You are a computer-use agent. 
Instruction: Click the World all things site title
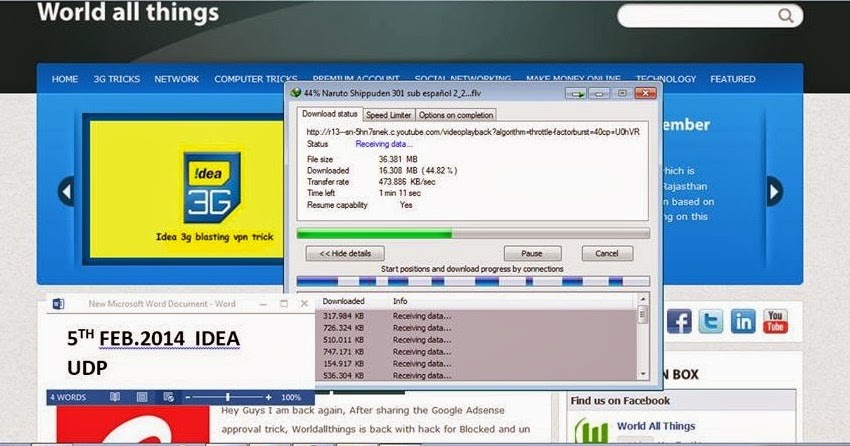point(128,12)
